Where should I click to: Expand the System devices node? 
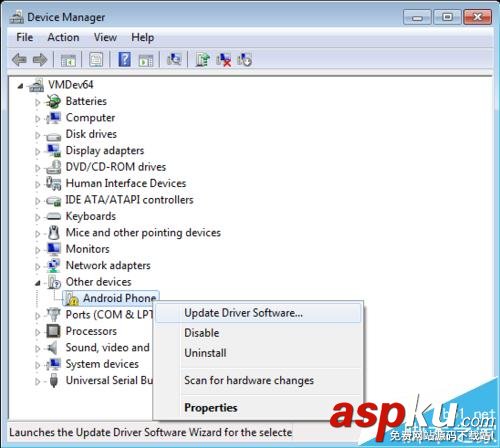pos(37,365)
